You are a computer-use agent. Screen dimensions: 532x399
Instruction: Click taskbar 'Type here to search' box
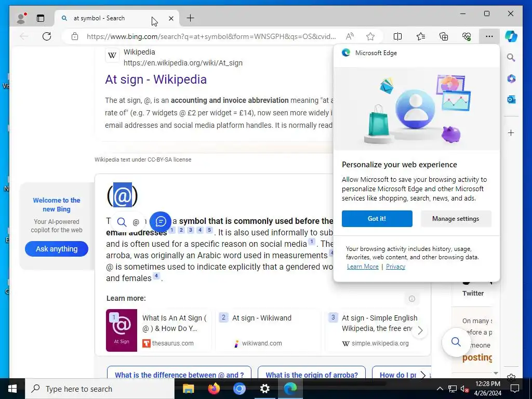(x=100, y=389)
